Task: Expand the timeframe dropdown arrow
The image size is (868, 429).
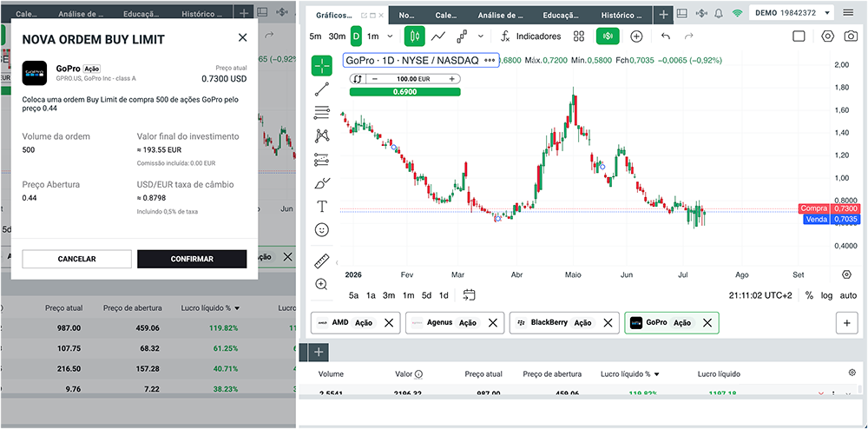Action: (390, 36)
